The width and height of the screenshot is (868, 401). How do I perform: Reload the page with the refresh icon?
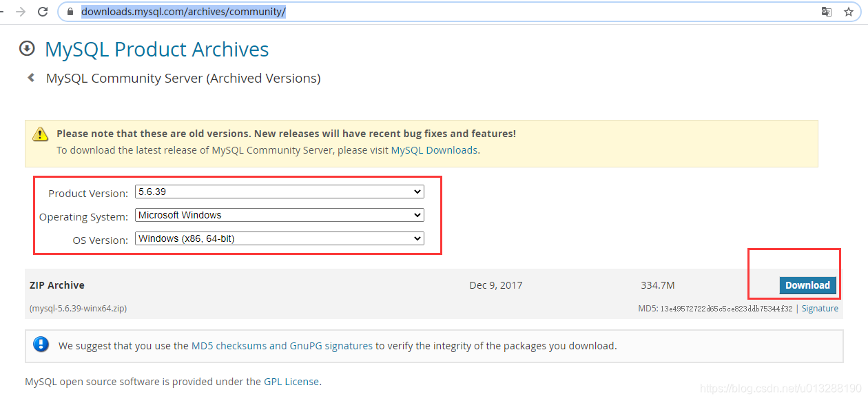pyautogui.click(x=43, y=12)
